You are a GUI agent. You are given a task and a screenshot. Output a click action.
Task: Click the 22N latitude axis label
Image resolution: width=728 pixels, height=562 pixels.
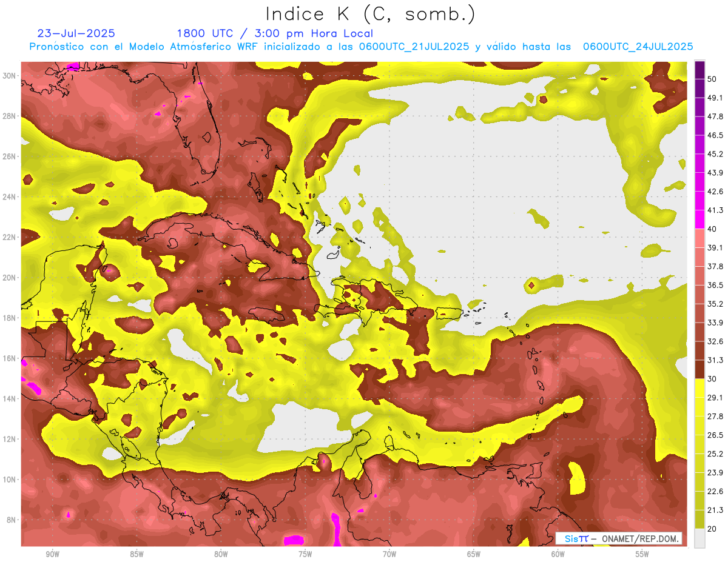coord(10,237)
